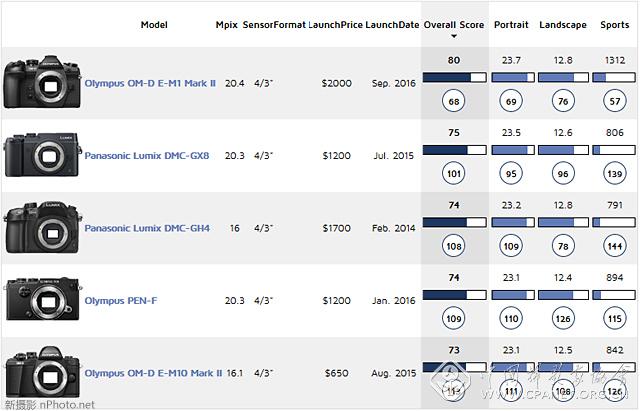This screenshot has width=640, height=411.
Task: Sort by the Overall Score column header
Action: [454, 23]
